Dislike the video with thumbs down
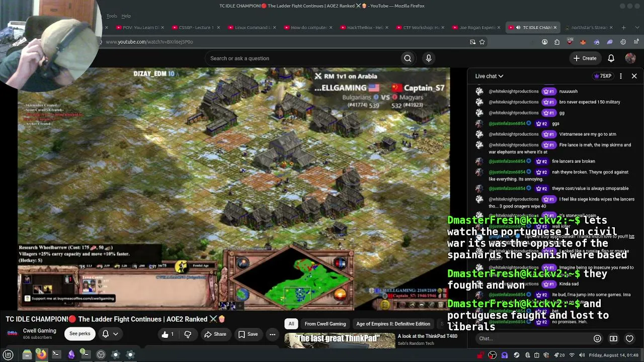 (188, 334)
